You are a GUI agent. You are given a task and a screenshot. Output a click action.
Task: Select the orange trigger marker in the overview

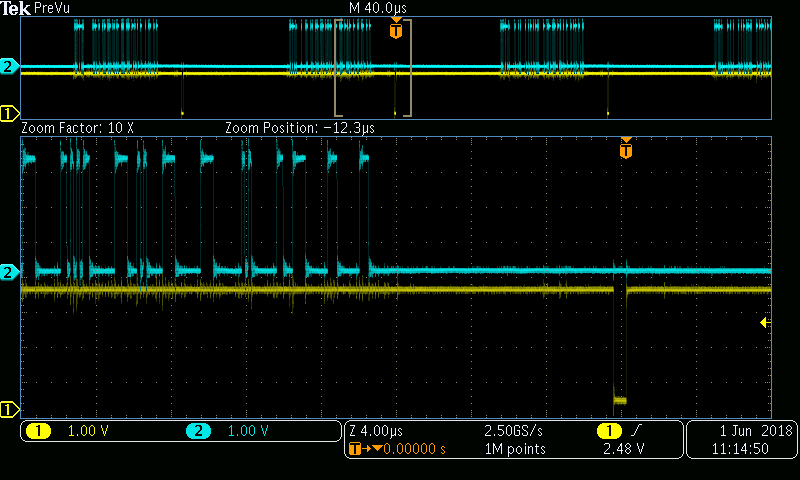[x=396, y=29]
